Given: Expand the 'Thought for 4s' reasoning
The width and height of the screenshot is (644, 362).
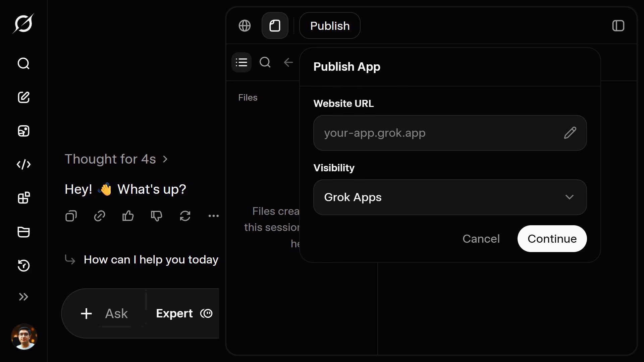Looking at the screenshot, I should click(116, 159).
